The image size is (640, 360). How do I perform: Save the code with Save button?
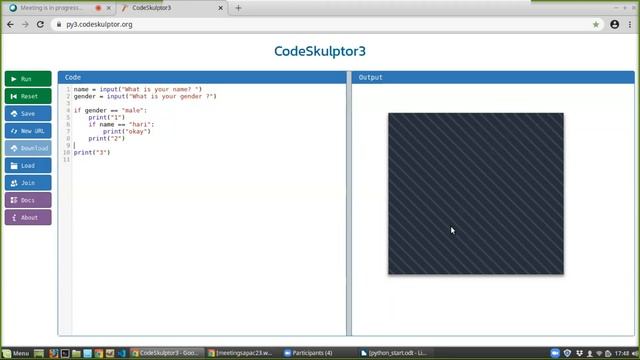[x=28, y=113]
